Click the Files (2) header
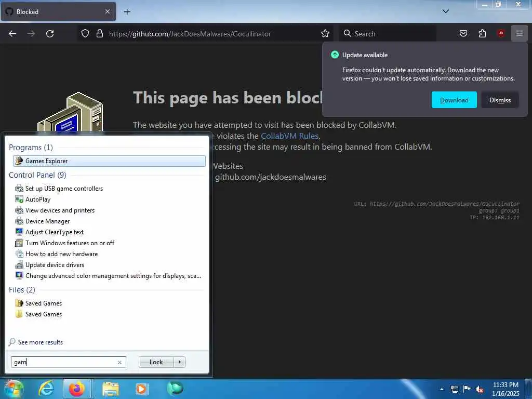 22,290
